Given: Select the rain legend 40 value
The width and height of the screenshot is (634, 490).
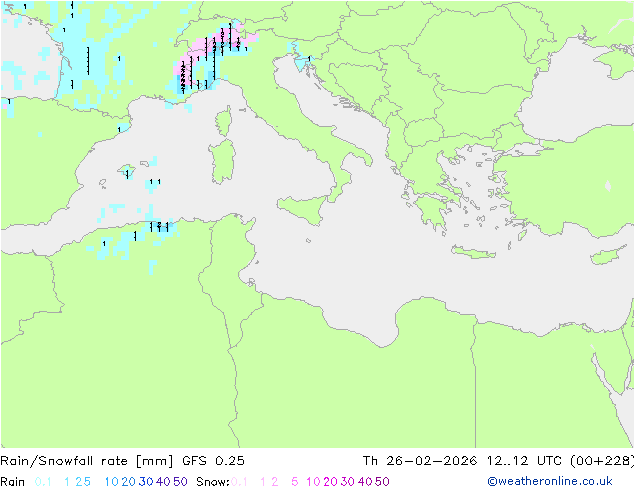Looking at the screenshot, I should click(x=163, y=482).
